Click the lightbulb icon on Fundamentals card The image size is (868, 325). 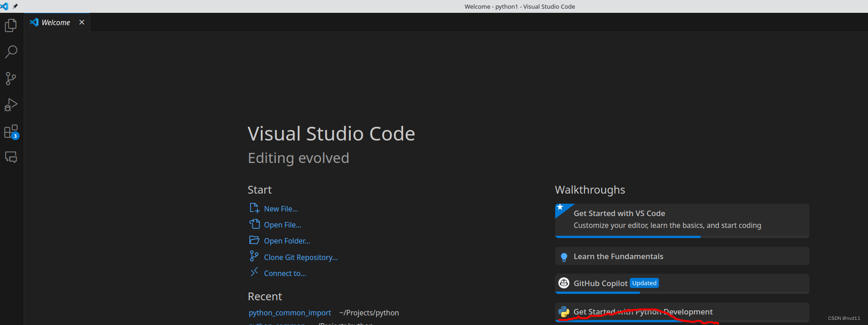point(564,257)
